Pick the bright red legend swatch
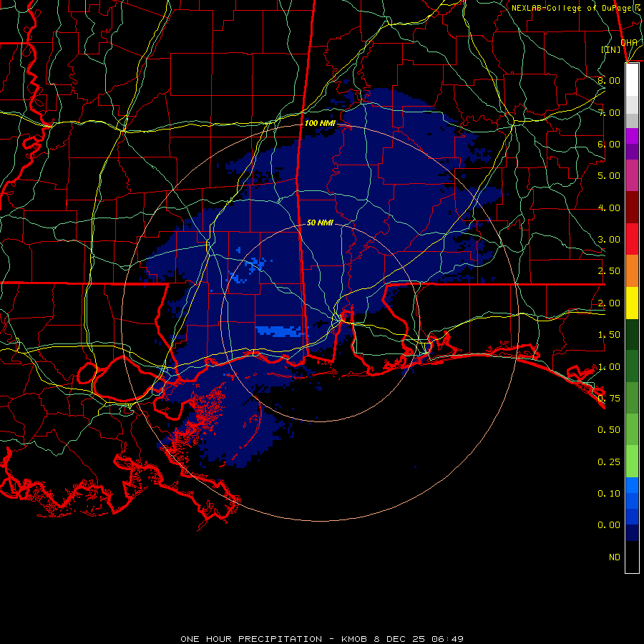 pos(632,239)
